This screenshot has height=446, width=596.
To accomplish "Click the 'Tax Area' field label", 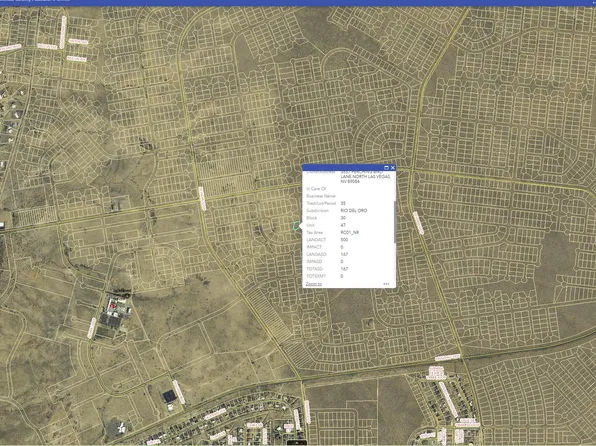I will (x=315, y=232).
